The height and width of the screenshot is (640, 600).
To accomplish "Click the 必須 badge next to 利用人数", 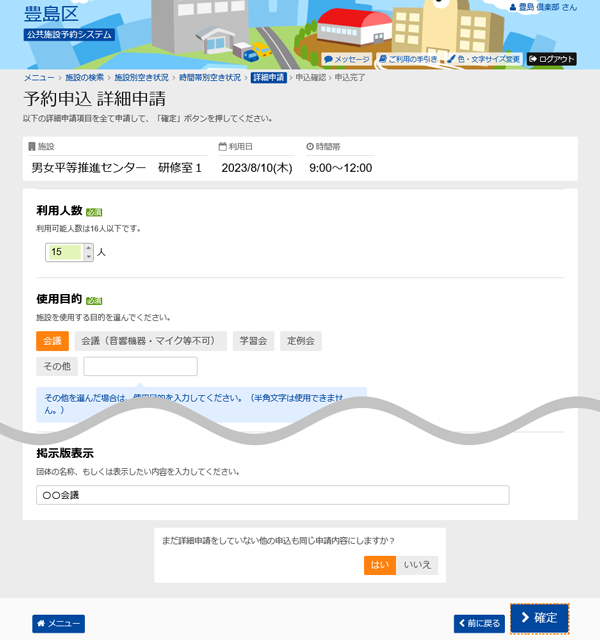I will (94, 212).
